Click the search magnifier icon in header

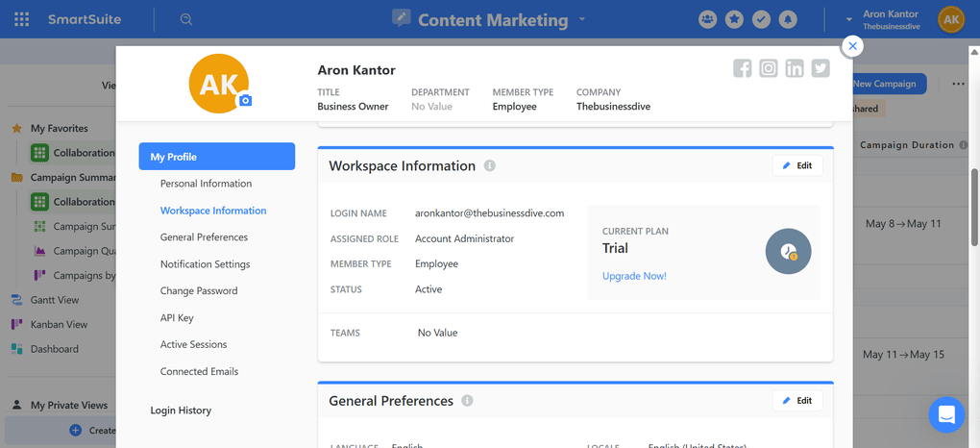185,19
